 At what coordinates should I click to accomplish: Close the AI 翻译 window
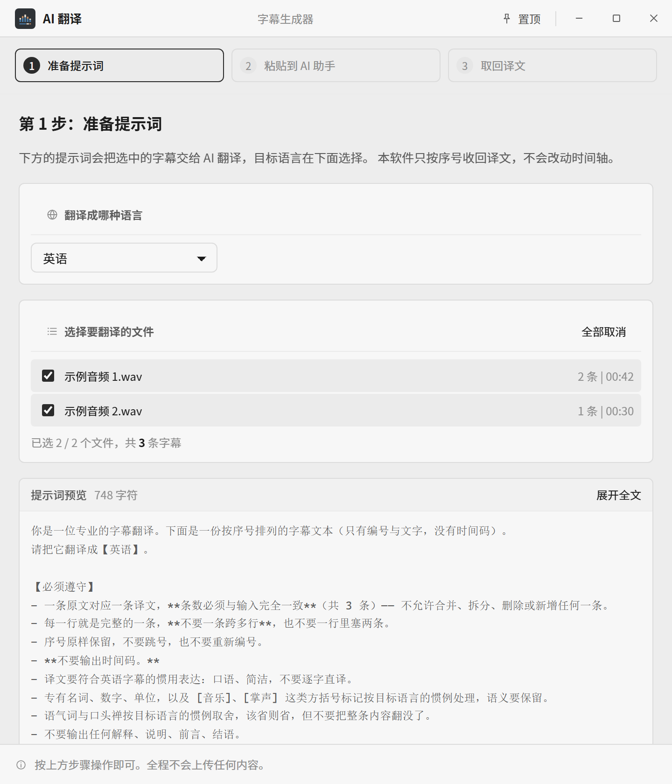(654, 19)
